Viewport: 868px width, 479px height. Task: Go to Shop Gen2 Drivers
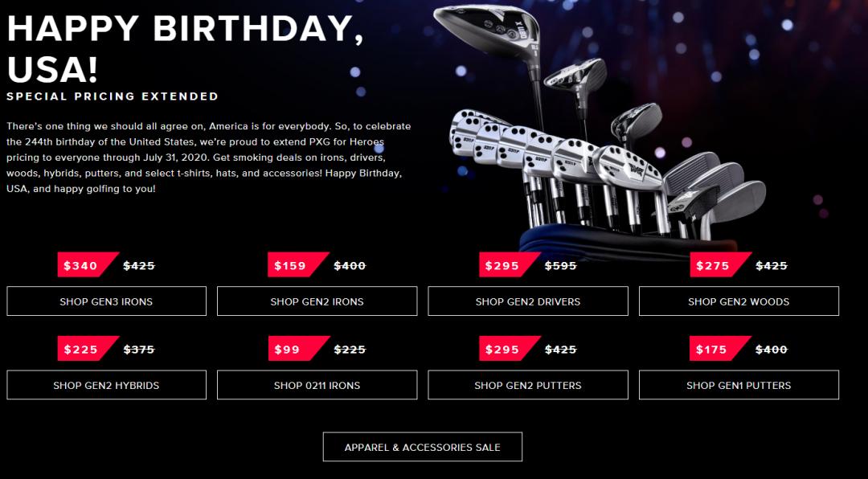(x=528, y=301)
